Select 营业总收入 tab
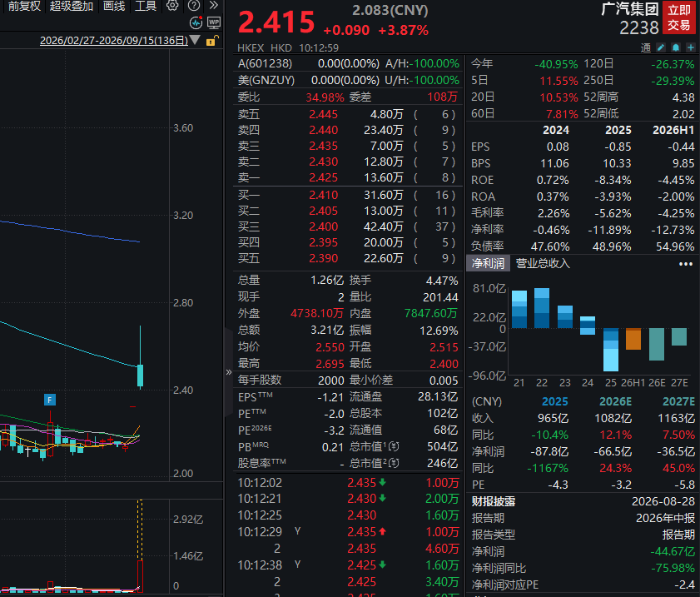The image size is (700, 597). coord(543,263)
